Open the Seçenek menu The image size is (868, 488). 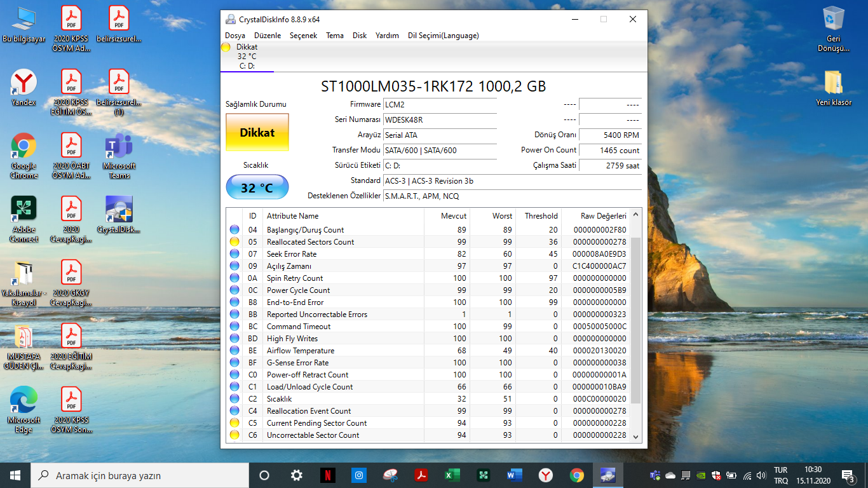coord(303,36)
